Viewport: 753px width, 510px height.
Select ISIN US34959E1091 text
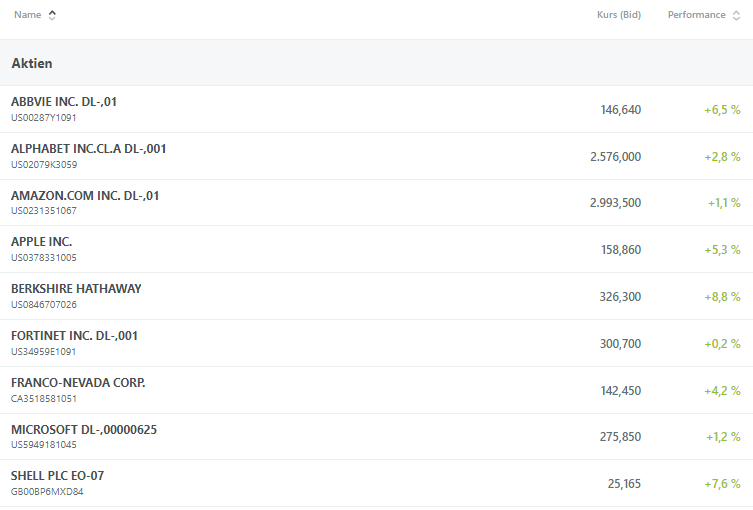(44, 352)
